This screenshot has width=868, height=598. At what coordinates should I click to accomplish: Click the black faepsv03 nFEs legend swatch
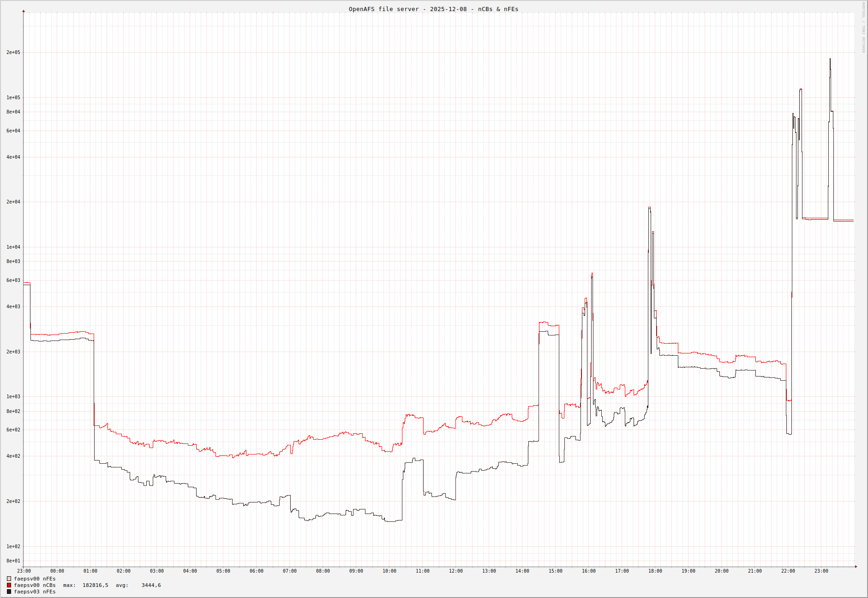pyautogui.click(x=9, y=592)
